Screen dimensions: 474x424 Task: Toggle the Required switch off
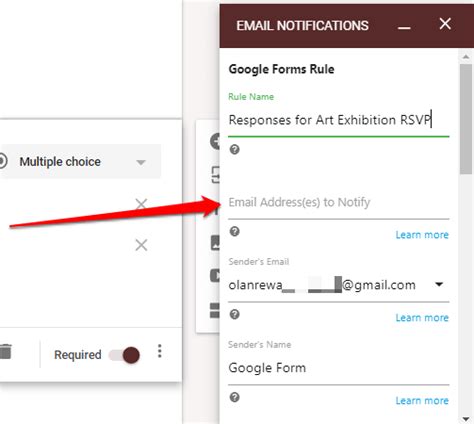[125, 355]
